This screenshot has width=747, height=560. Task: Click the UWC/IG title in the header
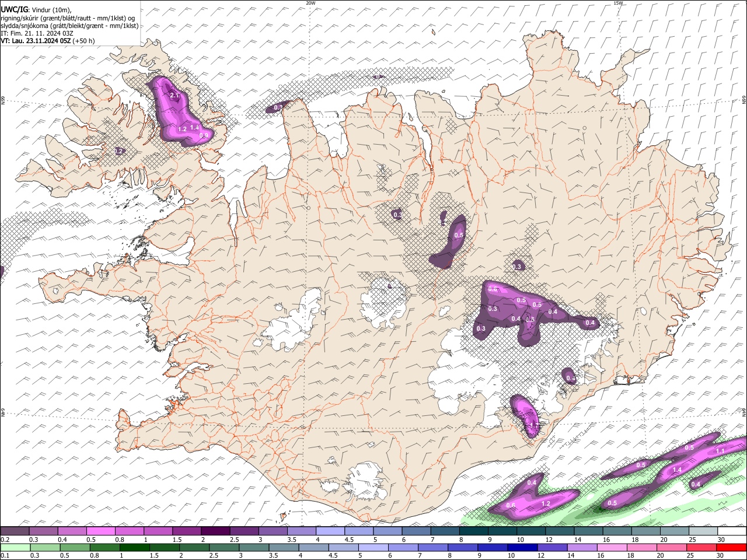(14, 9)
